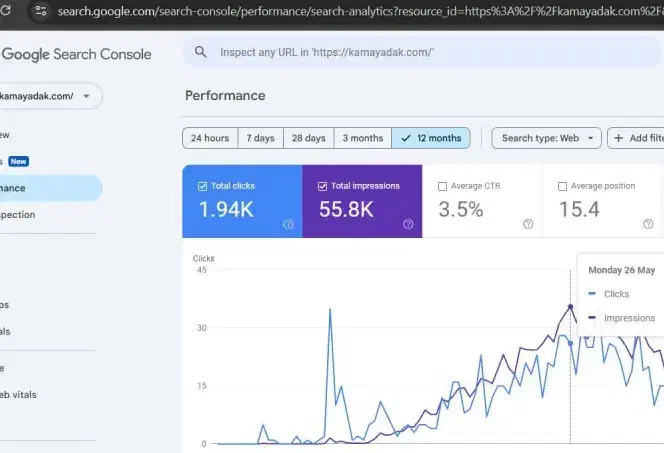Click the Google Search Console logo
This screenshot has height=453, width=664.
(x=82, y=53)
